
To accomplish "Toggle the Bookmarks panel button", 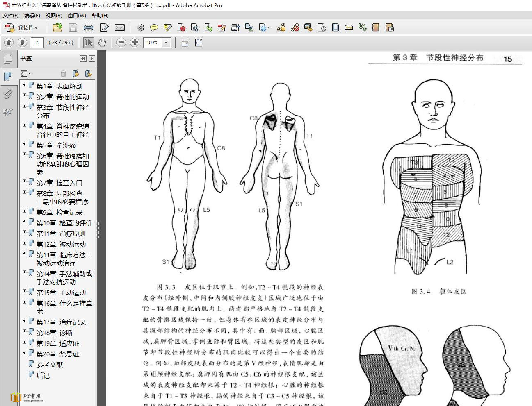I will pyautogui.click(x=8, y=76).
